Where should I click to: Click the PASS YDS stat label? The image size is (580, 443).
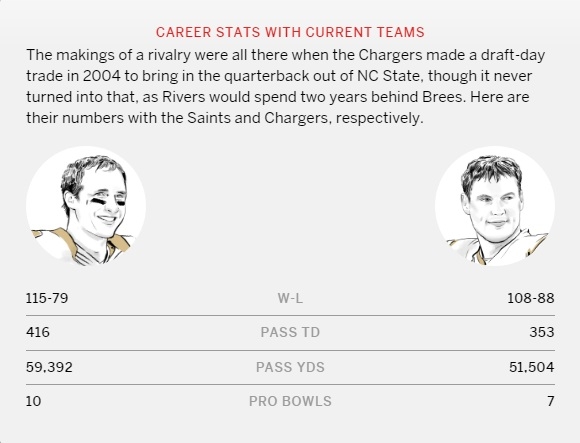(x=290, y=367)
